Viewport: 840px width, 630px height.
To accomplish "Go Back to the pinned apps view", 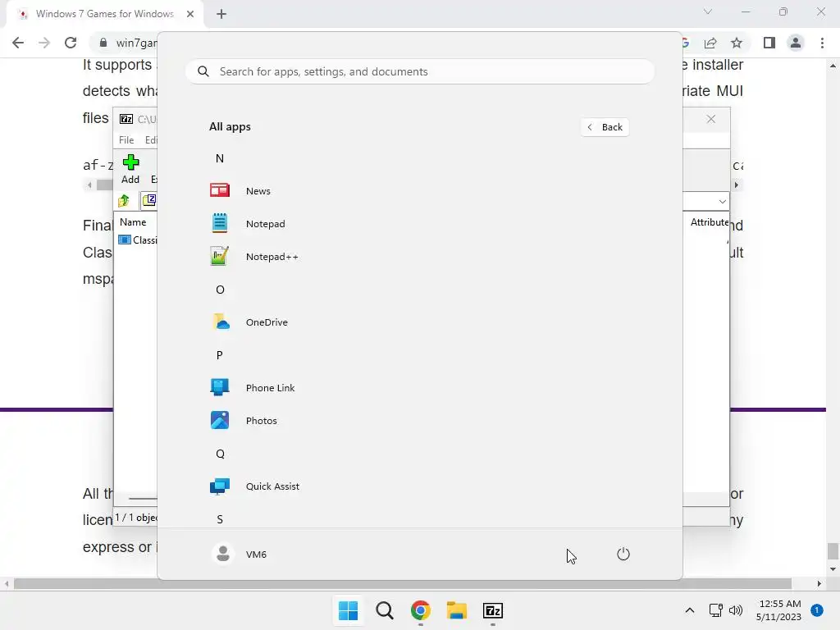I will 605,127.
